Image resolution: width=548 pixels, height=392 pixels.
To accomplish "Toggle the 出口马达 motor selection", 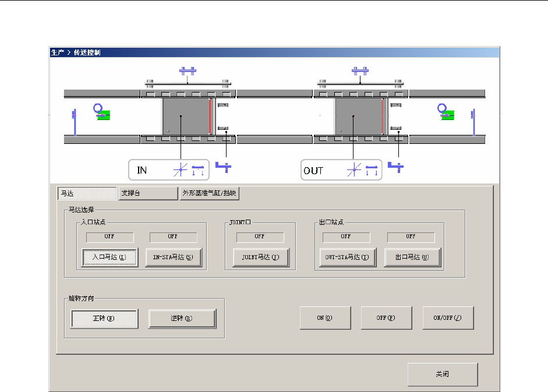I will click(x=412, y=257).
